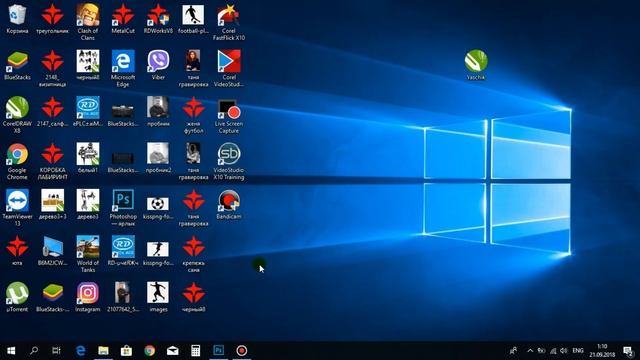Select the images file icon
The height and width of the screenshot is (360, 640).
coord(158,298)
